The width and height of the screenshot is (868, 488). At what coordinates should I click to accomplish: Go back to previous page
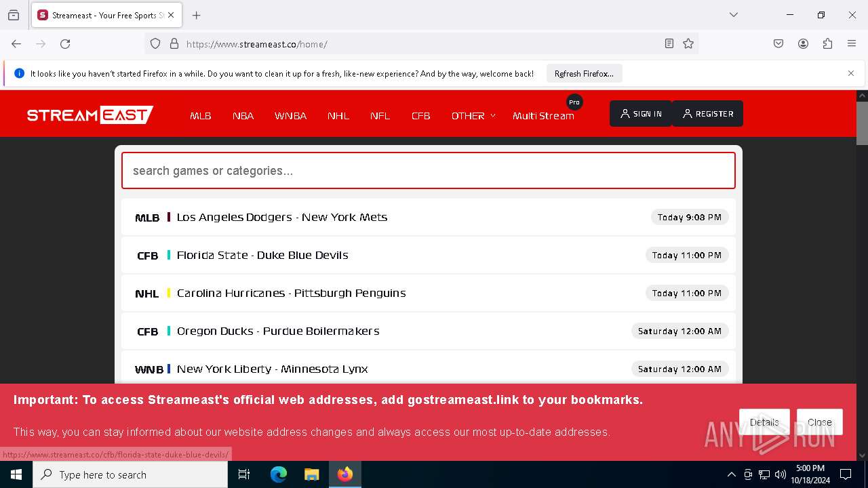[16, 44]
